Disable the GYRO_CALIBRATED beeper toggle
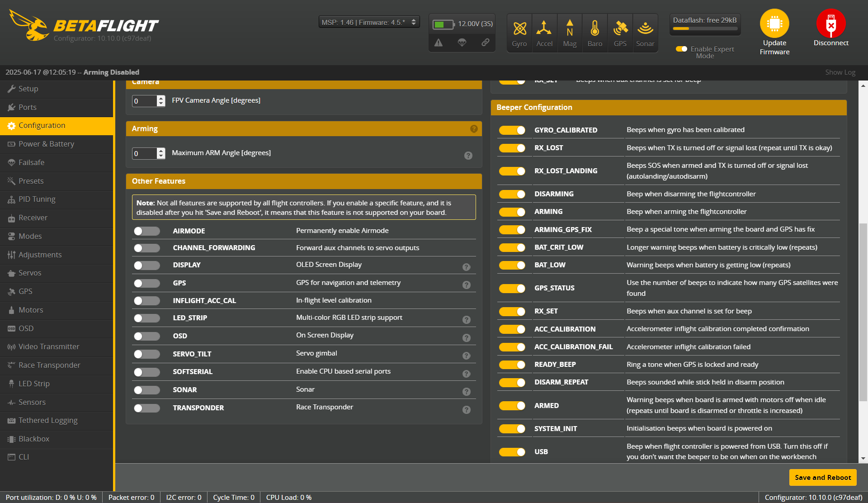 click(512, 130)
